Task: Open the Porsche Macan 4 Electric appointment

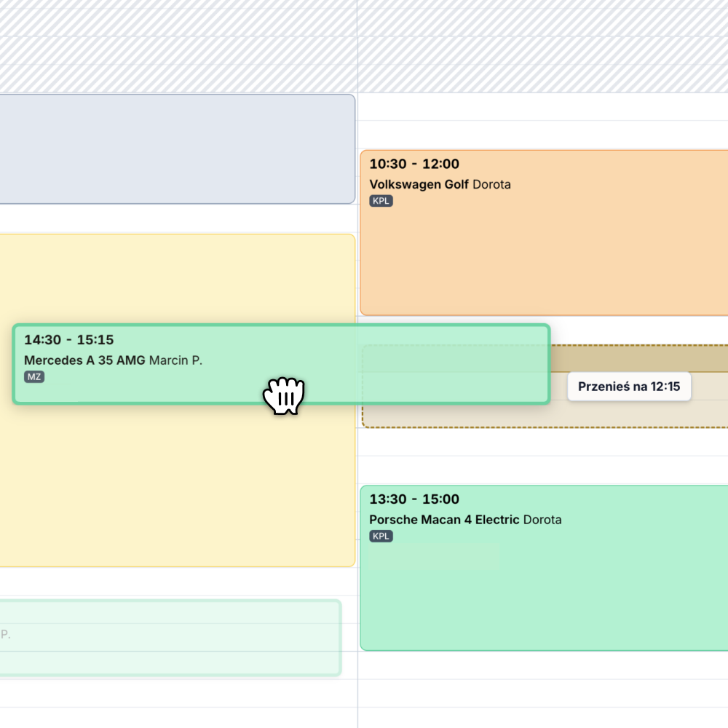Action: (x=544, y=568)
